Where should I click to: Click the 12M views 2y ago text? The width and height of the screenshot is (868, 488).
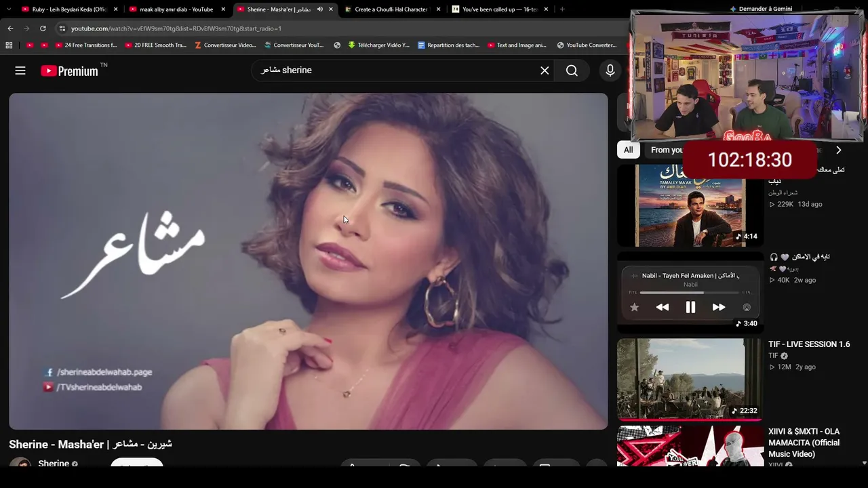click(x=793, y=367)
